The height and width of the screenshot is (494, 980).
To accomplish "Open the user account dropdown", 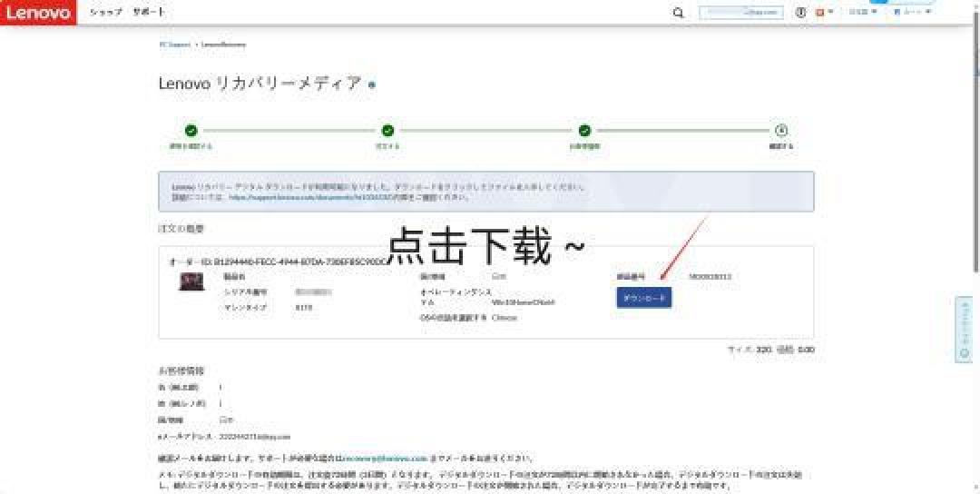I will point(913,12).
